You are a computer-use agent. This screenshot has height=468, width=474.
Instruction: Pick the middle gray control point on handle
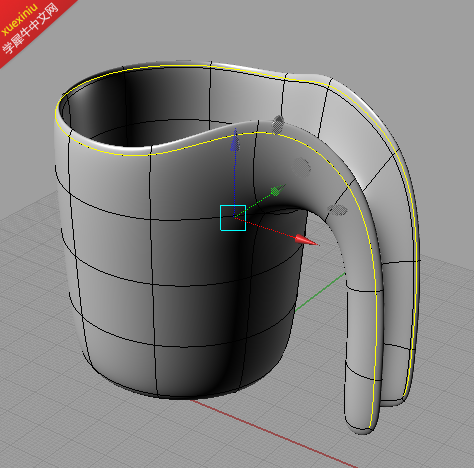click(301, 167)
